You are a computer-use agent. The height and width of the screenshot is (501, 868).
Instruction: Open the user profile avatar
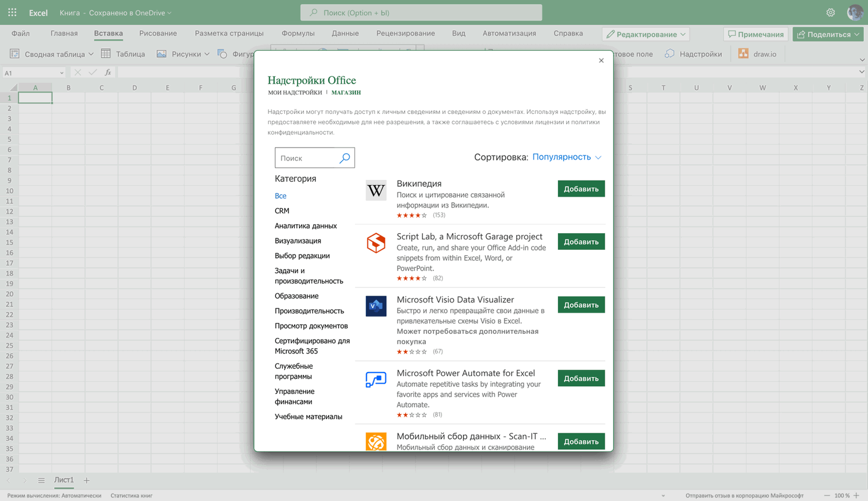pos(855,12)
